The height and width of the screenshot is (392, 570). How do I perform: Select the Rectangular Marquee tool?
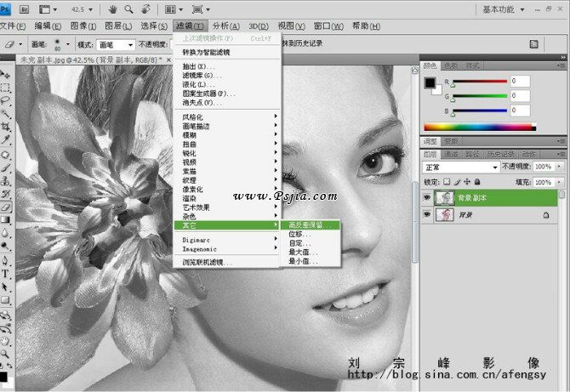(x=5, y=88)
